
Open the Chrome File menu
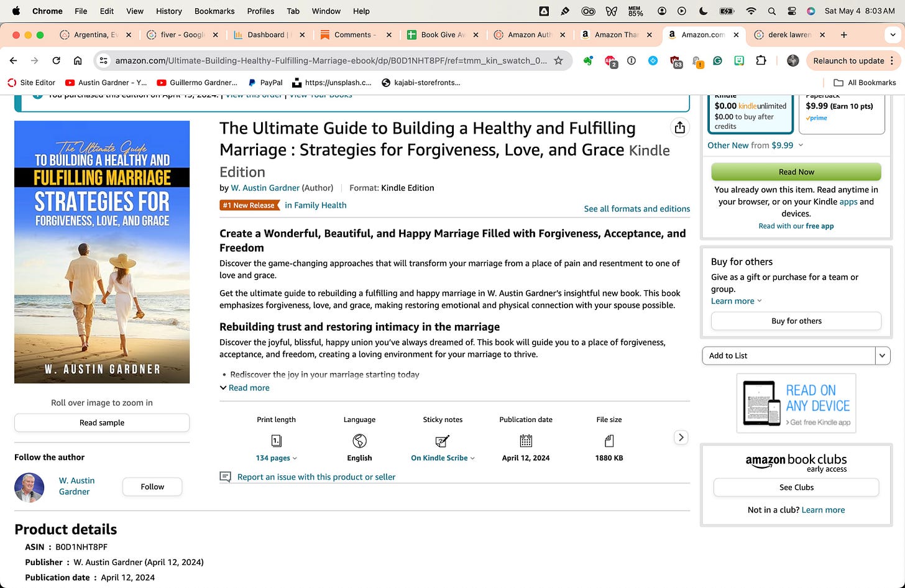(81, 11)
